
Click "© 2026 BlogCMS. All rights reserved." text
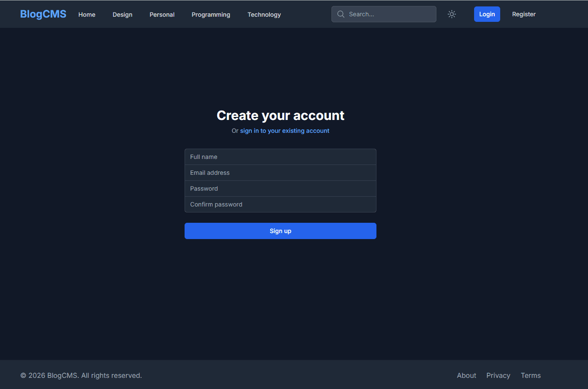[x=81, y=375]
